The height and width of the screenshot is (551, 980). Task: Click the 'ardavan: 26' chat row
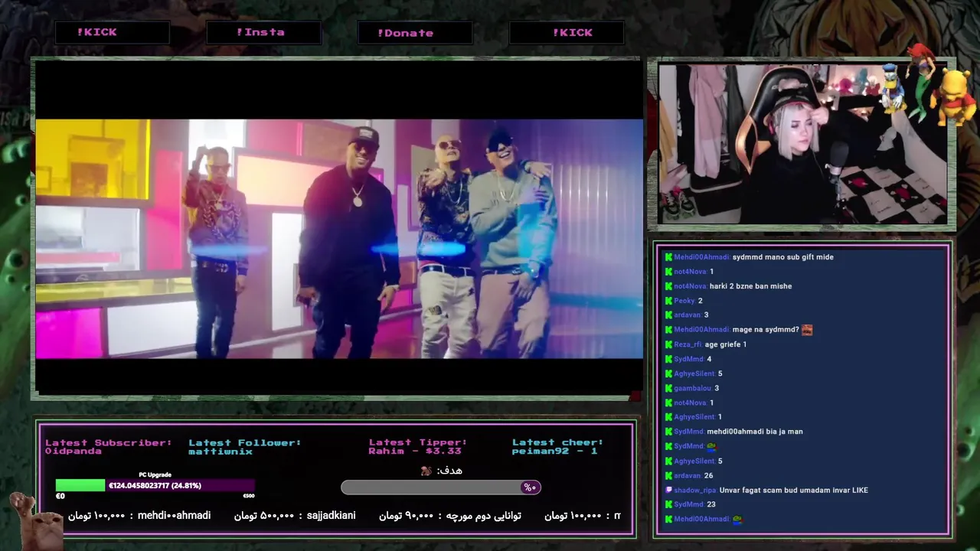tap(689, 475)
